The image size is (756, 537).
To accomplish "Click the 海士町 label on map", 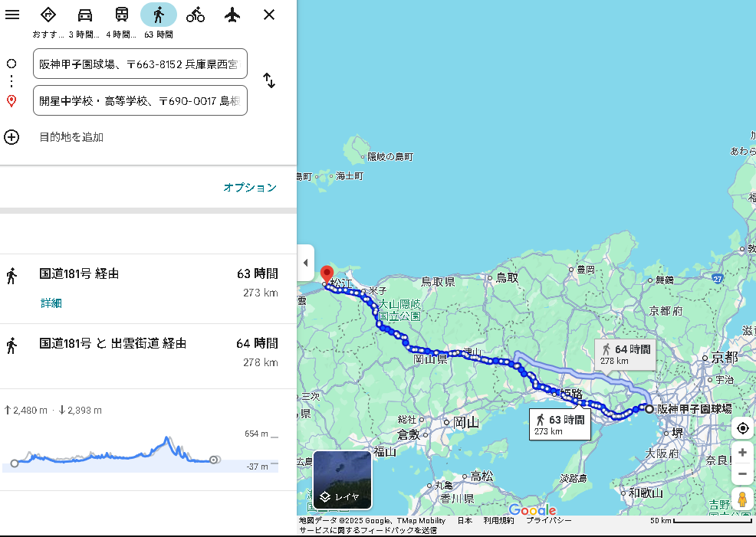I will click(x=350, y=175).
